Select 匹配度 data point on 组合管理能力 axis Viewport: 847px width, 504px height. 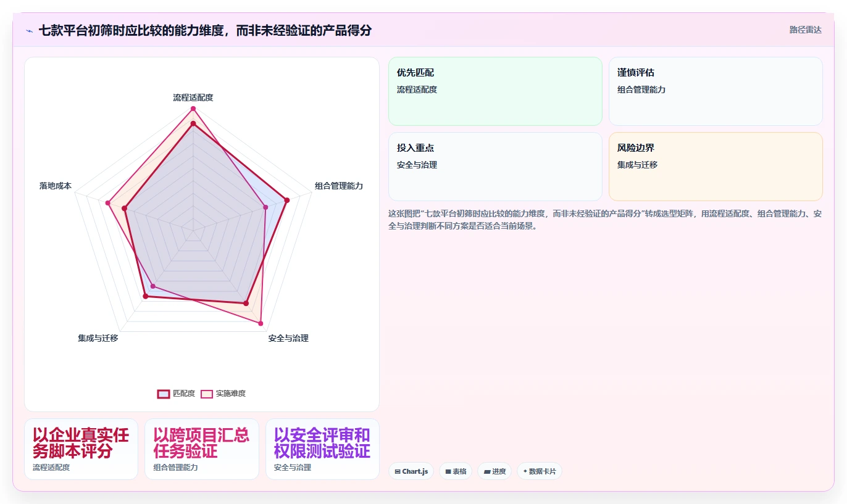(x=286, y=200)
